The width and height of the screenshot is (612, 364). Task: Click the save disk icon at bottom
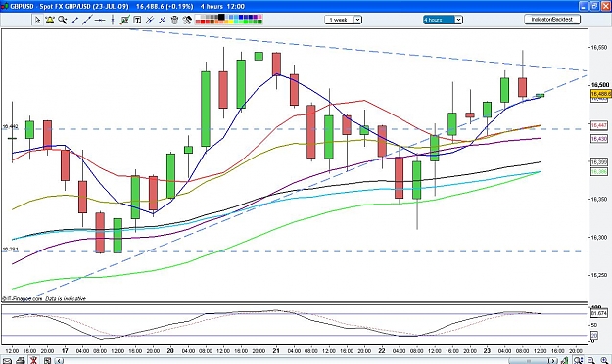(x=47, y=360)
